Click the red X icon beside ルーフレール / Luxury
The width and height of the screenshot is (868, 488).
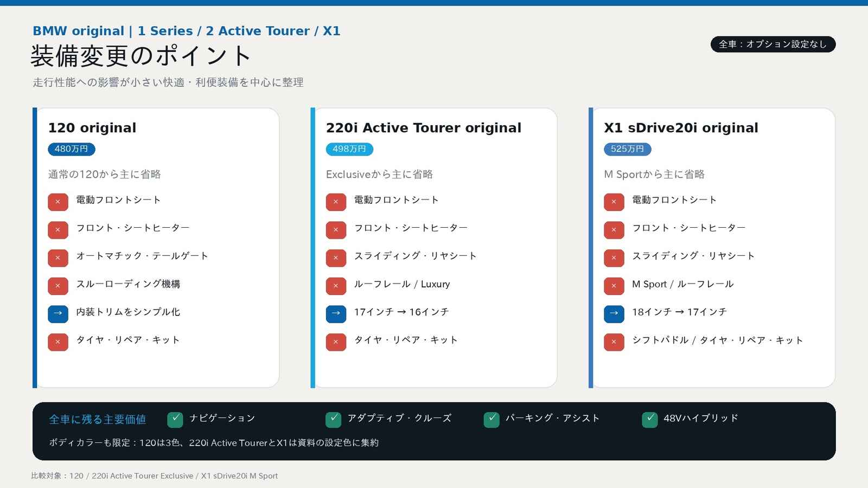point(336,286)
